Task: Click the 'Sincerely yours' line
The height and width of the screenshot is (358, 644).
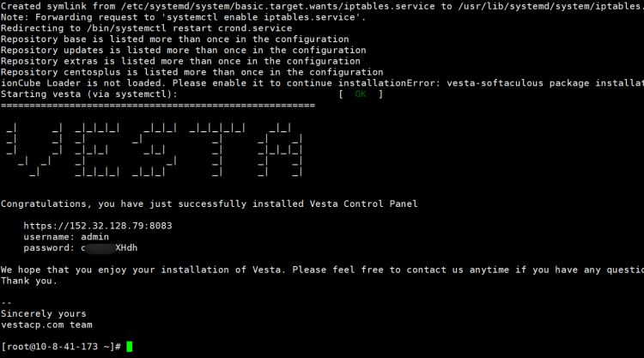Action: click(x=44, y=313)
